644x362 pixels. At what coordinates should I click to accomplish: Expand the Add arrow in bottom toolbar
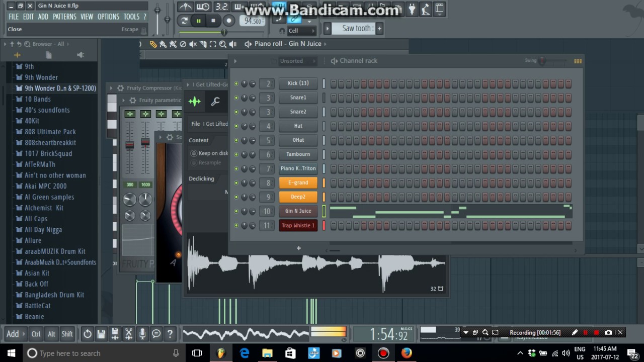click(x=24, y=334)
